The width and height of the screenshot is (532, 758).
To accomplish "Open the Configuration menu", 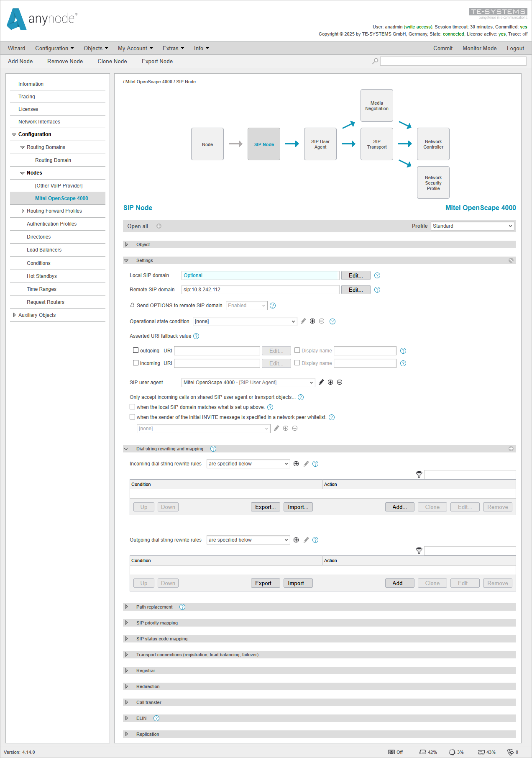I will (x=54, y=49).
